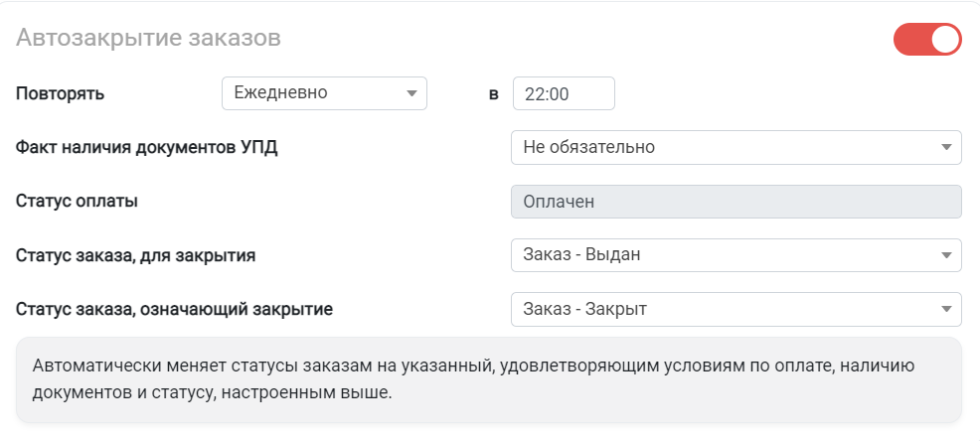980x441 pixels.
Task: Click the arrow icon of Ежедневно dropdown
Action: click(x=411, y=93)
